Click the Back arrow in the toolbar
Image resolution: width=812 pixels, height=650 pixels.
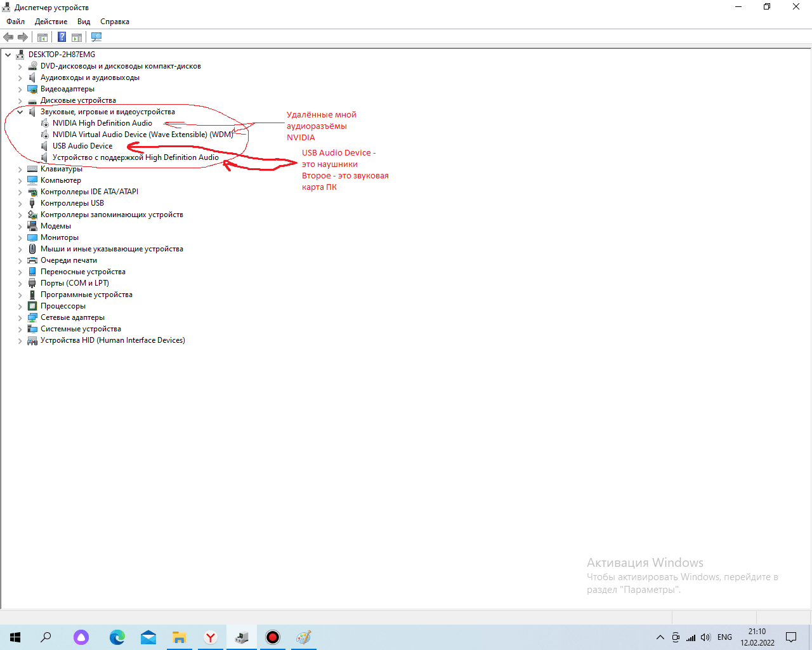coord(8,37)
